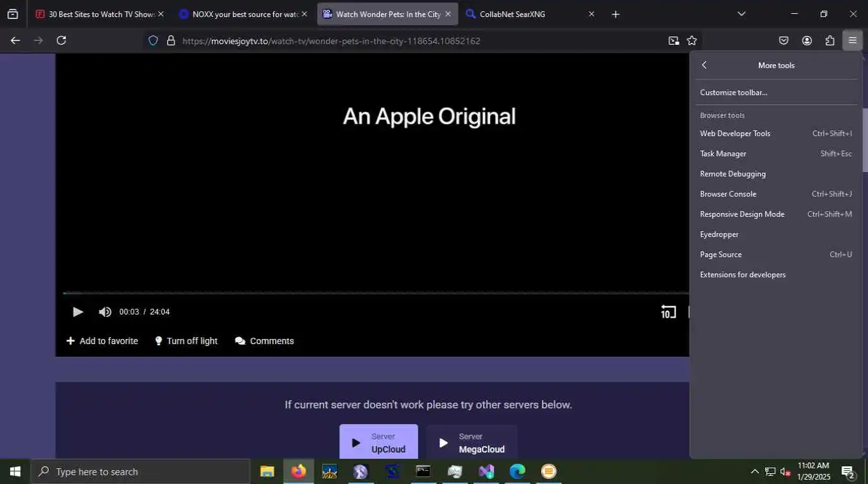Viewport: 868px width, 484px height.
Task: Choose the Eyedropper tool
Action: pyautogui.click(x=776, y=234)
